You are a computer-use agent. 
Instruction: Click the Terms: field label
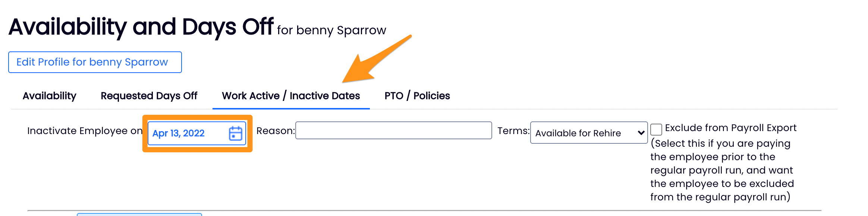pos(513,131)
